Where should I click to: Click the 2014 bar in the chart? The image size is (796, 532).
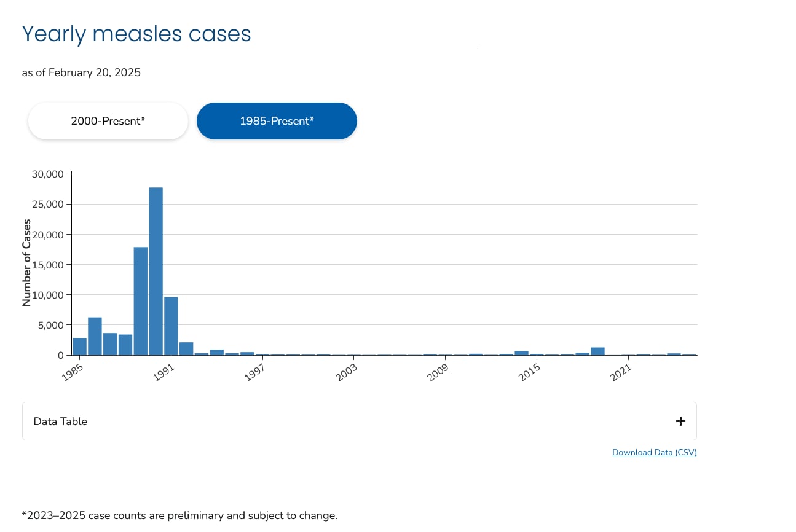[x=521, y=353]
